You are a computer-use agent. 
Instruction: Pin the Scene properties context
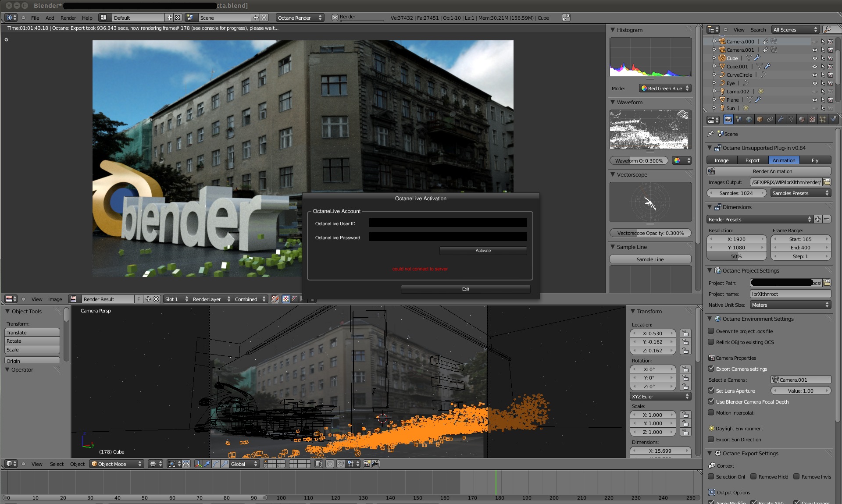[x=711, y=134]
